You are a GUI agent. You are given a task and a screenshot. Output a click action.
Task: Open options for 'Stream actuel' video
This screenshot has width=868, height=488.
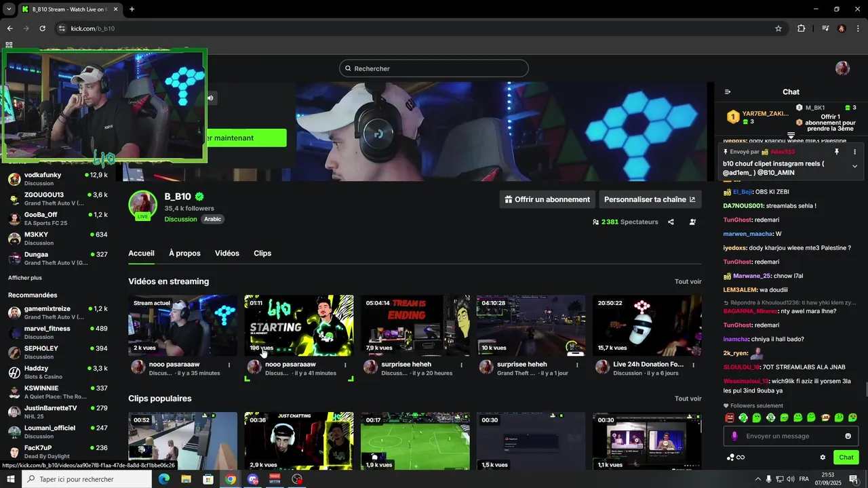click(229, 365)
